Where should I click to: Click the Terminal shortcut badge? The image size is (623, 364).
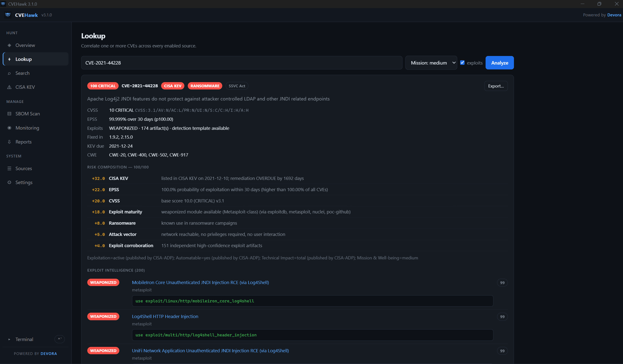tap(60, 339)
